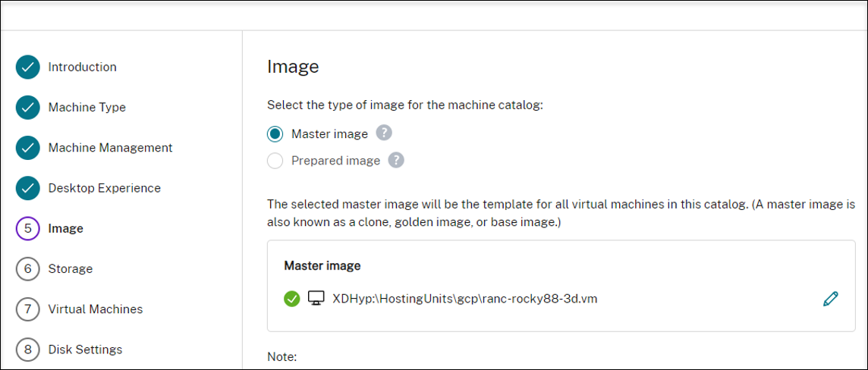Viewport: 868px width, 370px height.
Task: Go to the Storage step
Action: (71, 269)
